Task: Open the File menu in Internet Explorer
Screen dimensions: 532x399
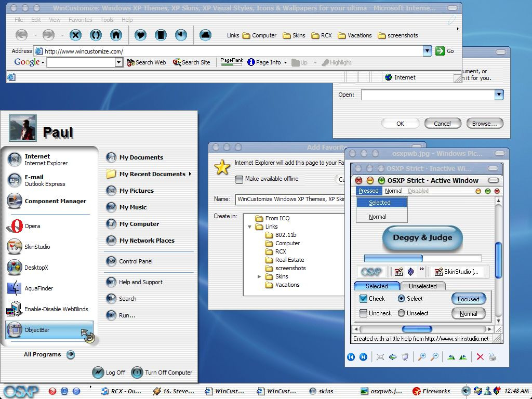Action: [19, 20]
